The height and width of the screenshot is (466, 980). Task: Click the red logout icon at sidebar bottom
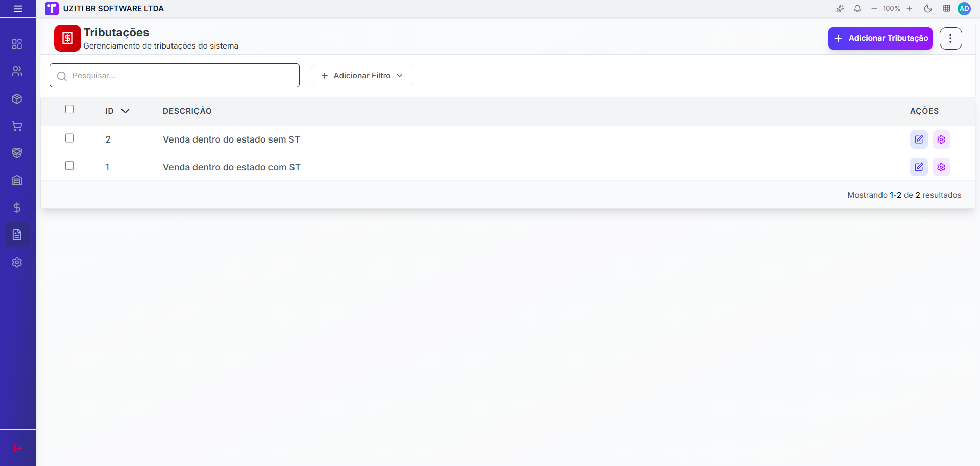point(18,448)
